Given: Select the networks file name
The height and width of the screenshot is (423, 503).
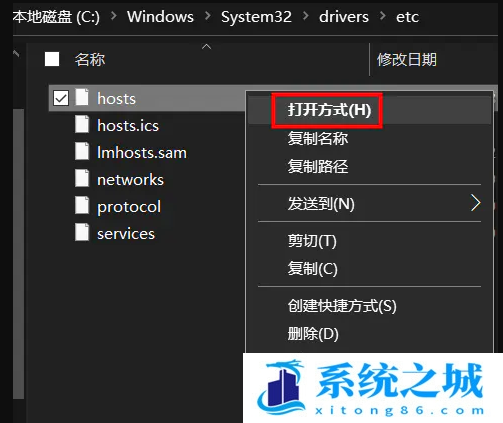Looking at the screenshot, I should coord(130,179).
